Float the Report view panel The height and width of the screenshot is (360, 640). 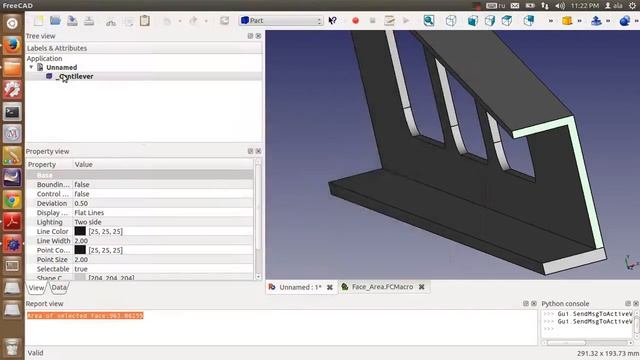[x=526, y=304]
